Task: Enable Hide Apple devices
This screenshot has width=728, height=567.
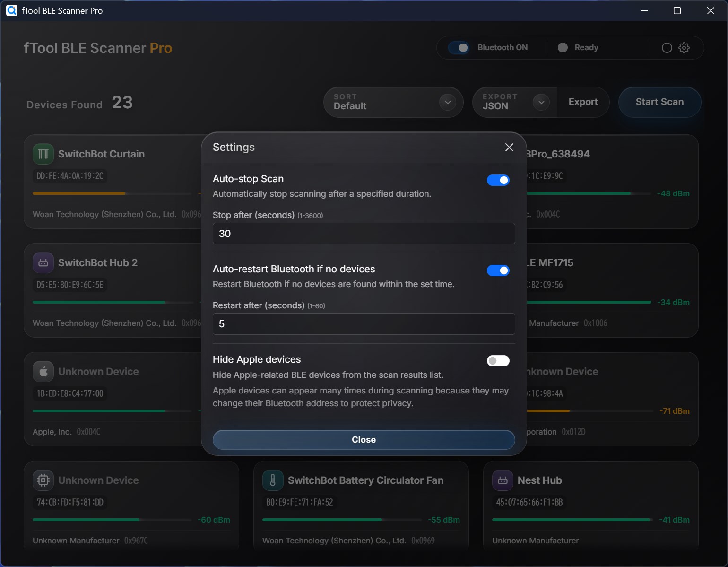Action: (498, 361)
